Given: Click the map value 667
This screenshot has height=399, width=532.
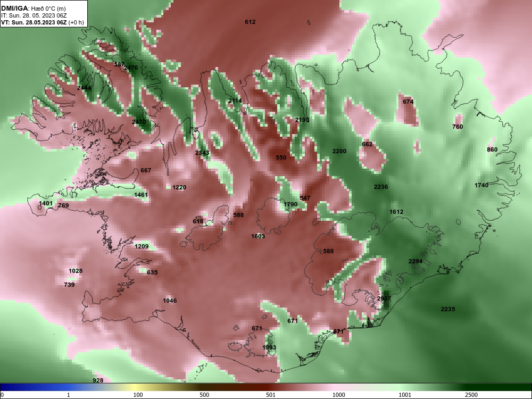Looking at the screenshot, I should (x=146, y=170).
